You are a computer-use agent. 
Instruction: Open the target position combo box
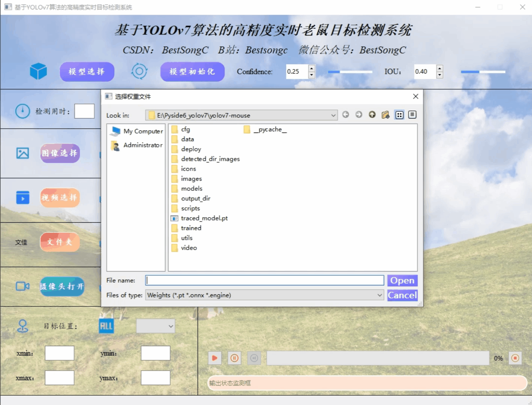pyautogui.click(x=155, y=326)
